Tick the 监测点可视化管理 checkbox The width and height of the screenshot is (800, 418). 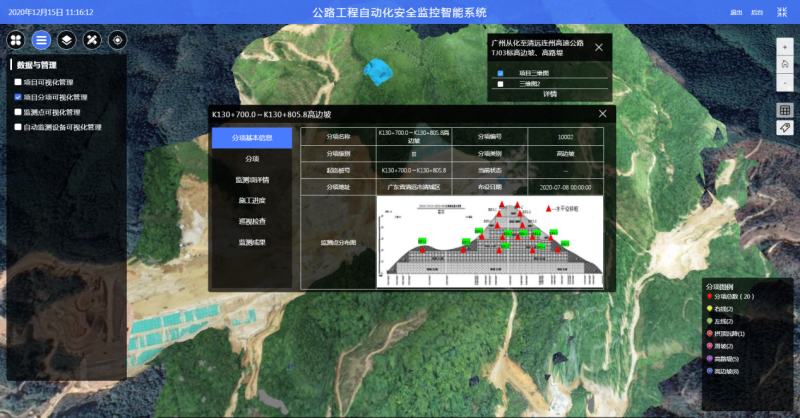17,112
